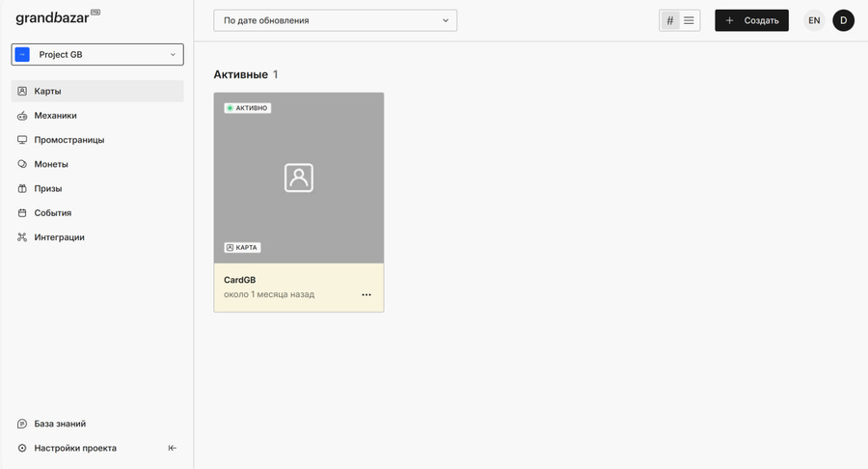This screenshot has width=868, height=469.
Task: Switch interface language to EN
Action: (814, 20)
